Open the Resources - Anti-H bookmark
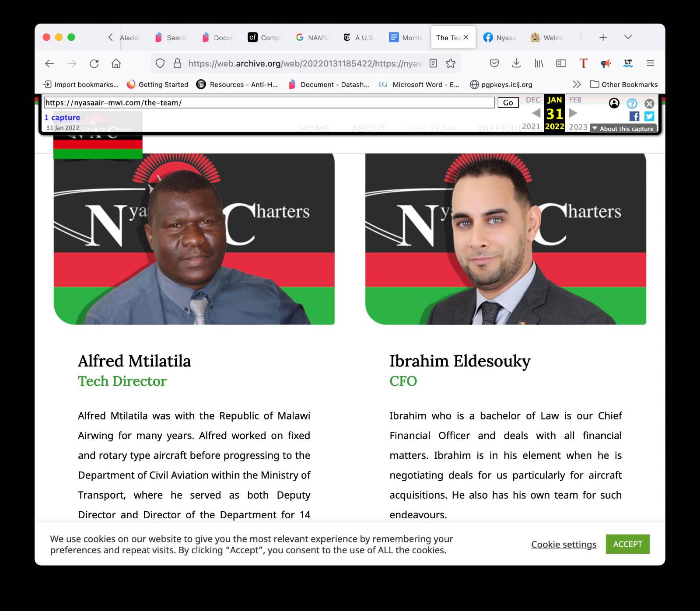 tap(237, 84)
